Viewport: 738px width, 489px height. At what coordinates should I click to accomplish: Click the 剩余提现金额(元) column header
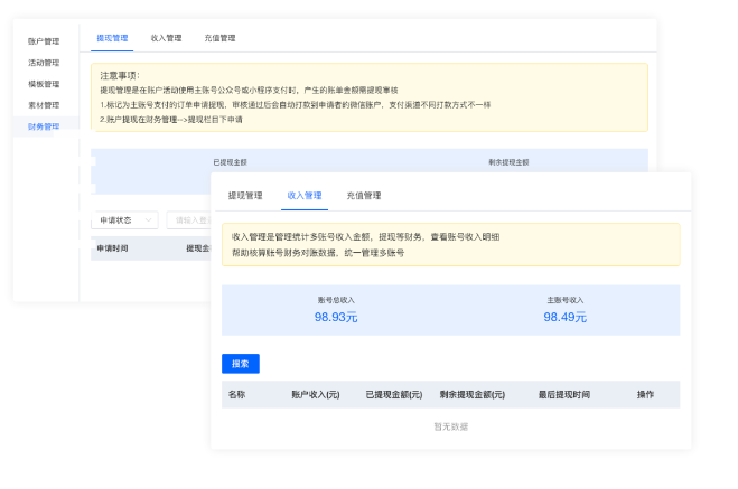coord(472,394)
